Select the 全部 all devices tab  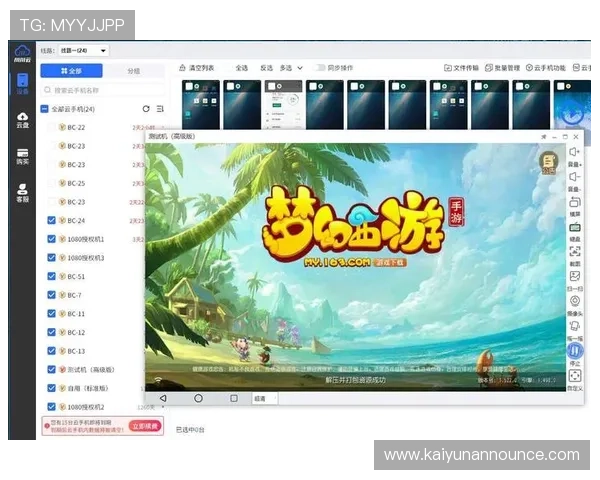[x=70, y=71]
